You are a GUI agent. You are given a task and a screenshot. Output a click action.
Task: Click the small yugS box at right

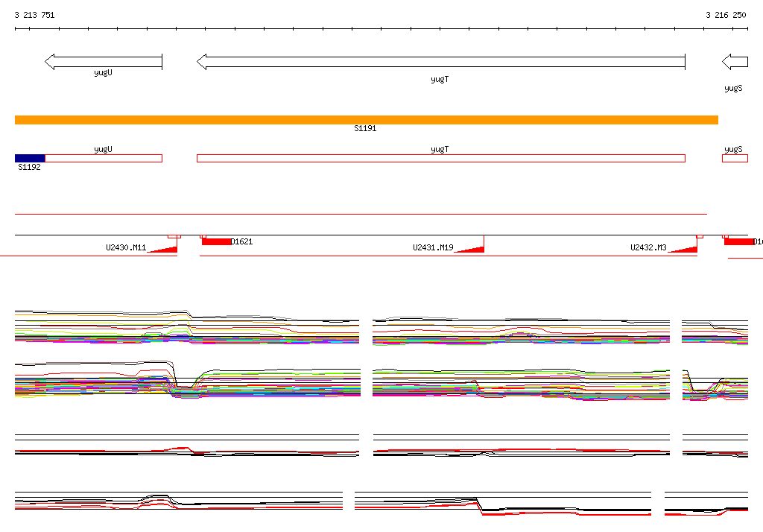click(735, 158)
